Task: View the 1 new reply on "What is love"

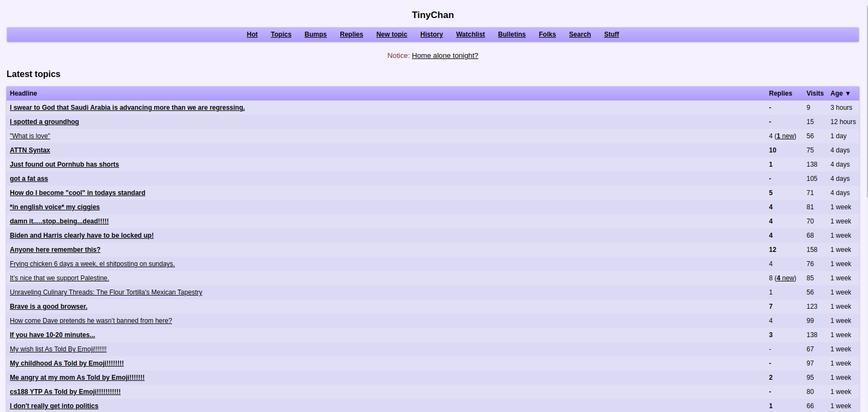Action: 786,136
